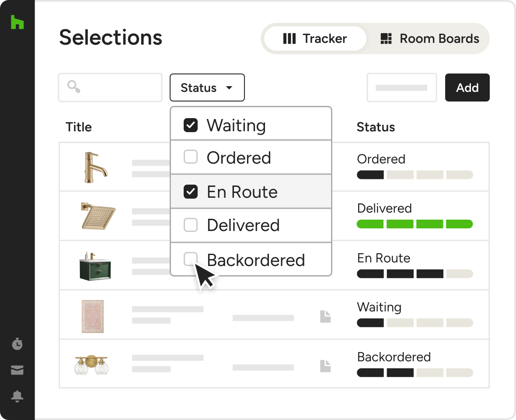This screenshot has width=516, height=420.
Task: Click the Room Boards grid icon
Action: [x=386, y=38]
